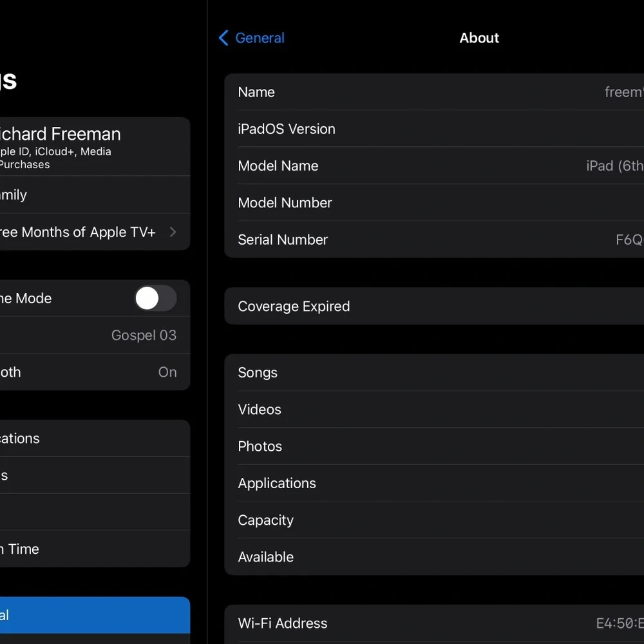Tap the Songs row
This screenshot has height=644, width=644.
[434, 372]
